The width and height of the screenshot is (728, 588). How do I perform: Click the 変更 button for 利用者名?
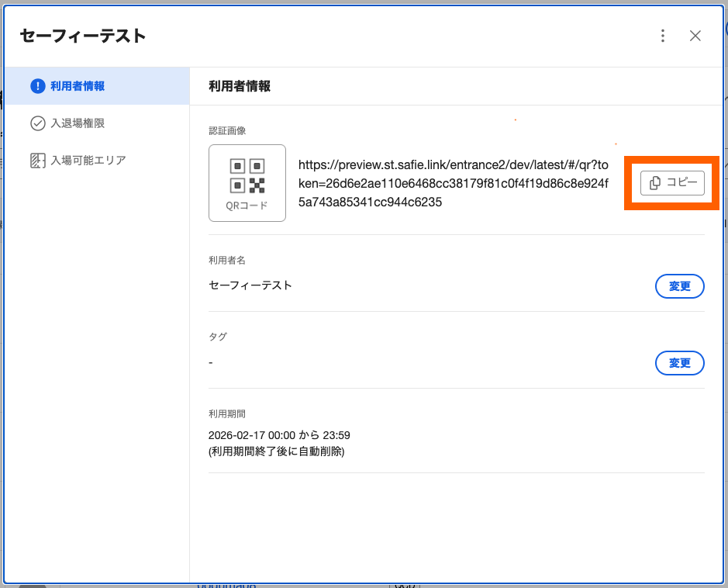680,286
